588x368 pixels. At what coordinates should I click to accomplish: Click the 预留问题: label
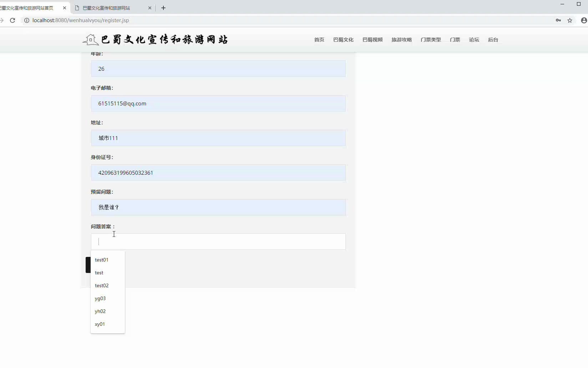pyautogui.click(x=102, y=192)
